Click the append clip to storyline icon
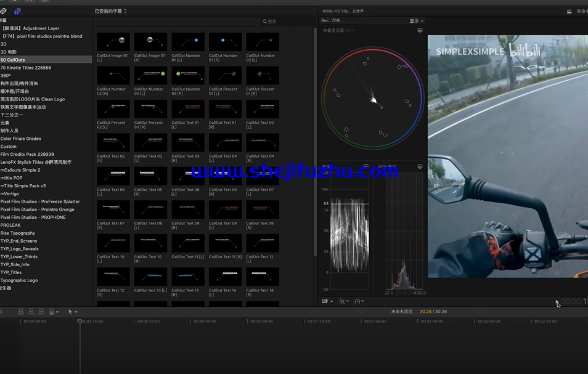 pyautogui.click(x=41, y=311)
